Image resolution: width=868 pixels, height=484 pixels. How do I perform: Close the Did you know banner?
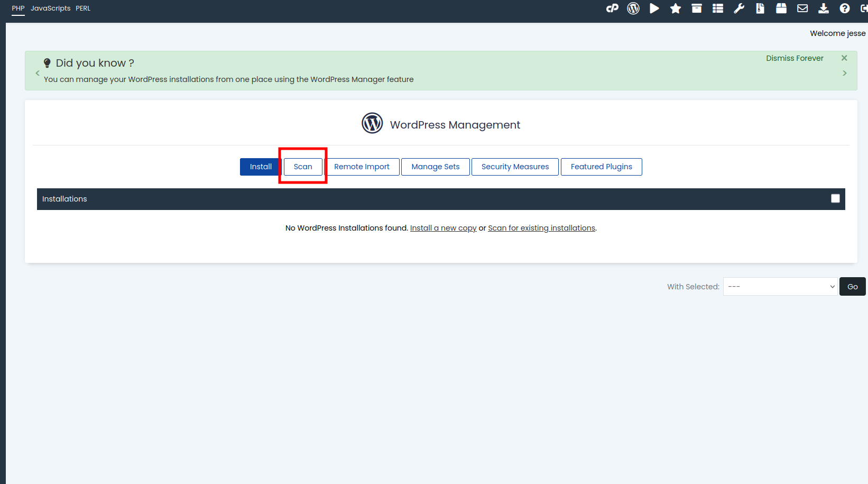(x=844, y=58)
